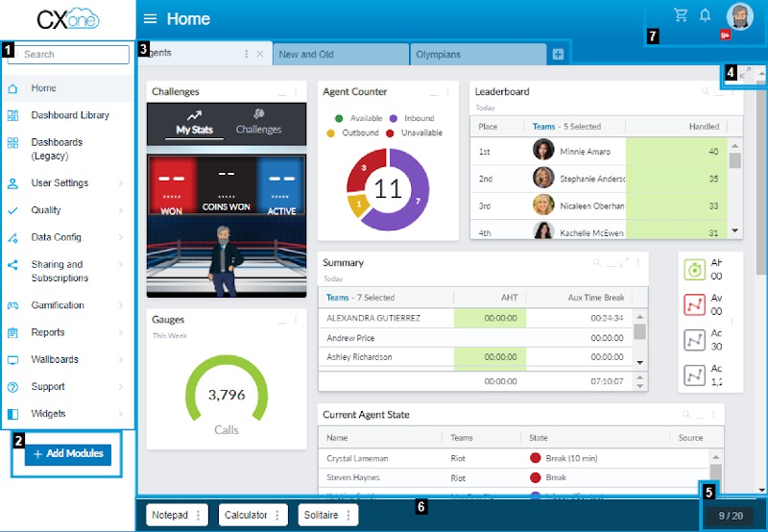Open the hamburger navigation menu
This screenshot has width=768, height=532.
pyautogui.click(x=150, y=19)
